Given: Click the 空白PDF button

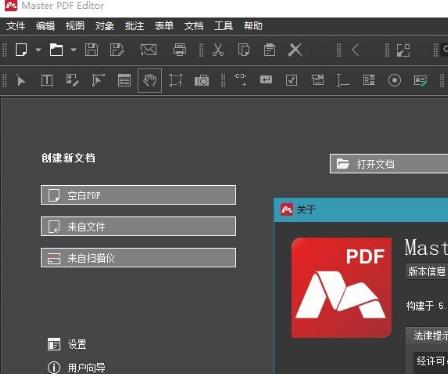Looking at the screenshot, I should 138,195.
